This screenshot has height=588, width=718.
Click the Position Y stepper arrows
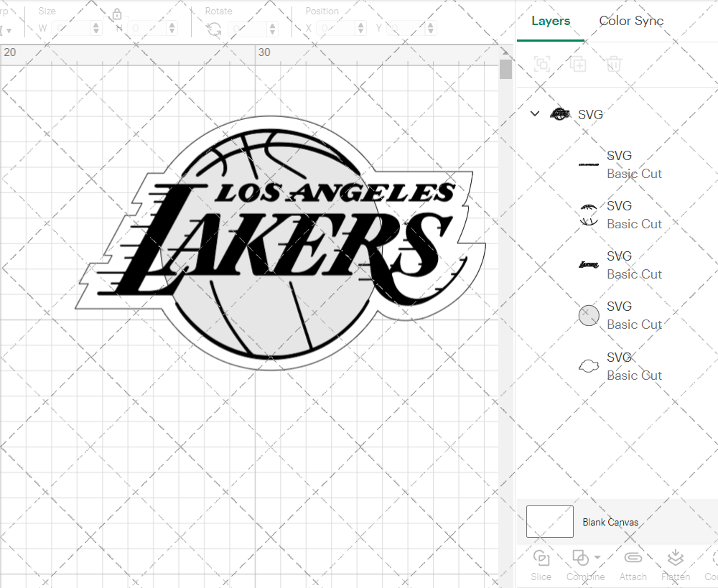430,29
